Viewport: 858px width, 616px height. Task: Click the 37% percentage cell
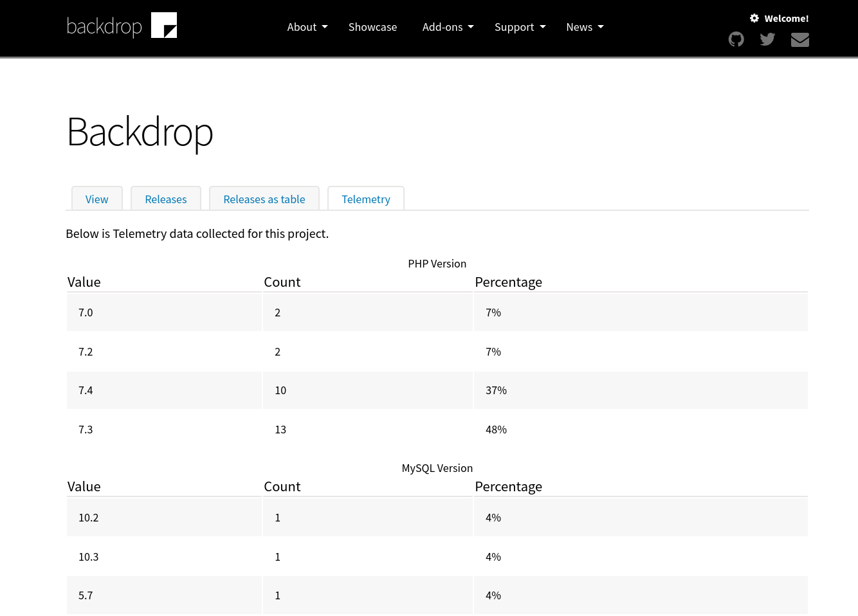tap(641, 390)
